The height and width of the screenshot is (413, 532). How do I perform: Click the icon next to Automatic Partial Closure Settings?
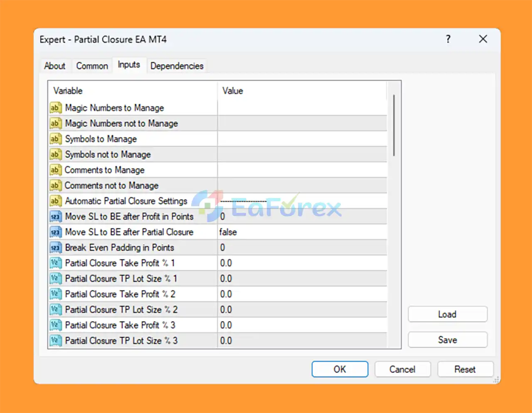(x=55, y=201)
